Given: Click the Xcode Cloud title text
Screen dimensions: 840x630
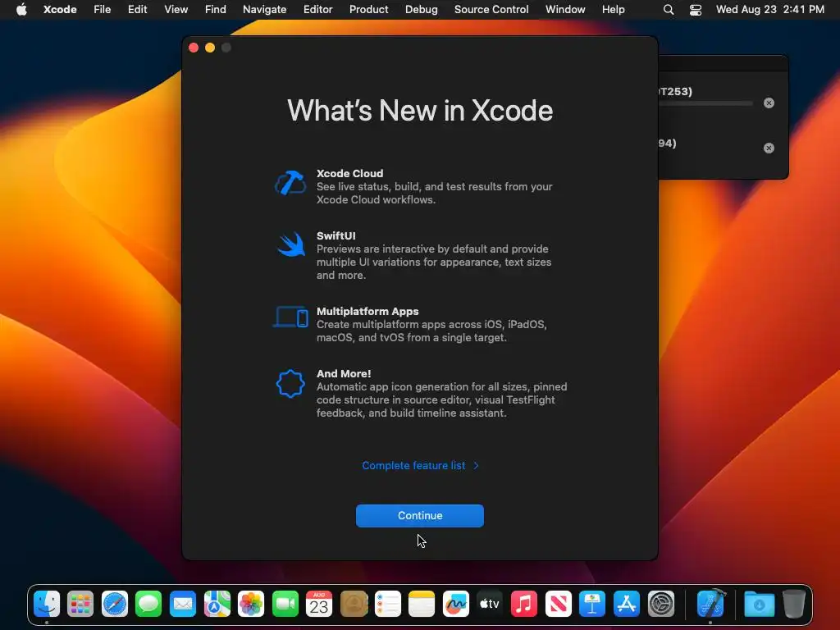Looking at the screenshot, I should click(349, 174).
